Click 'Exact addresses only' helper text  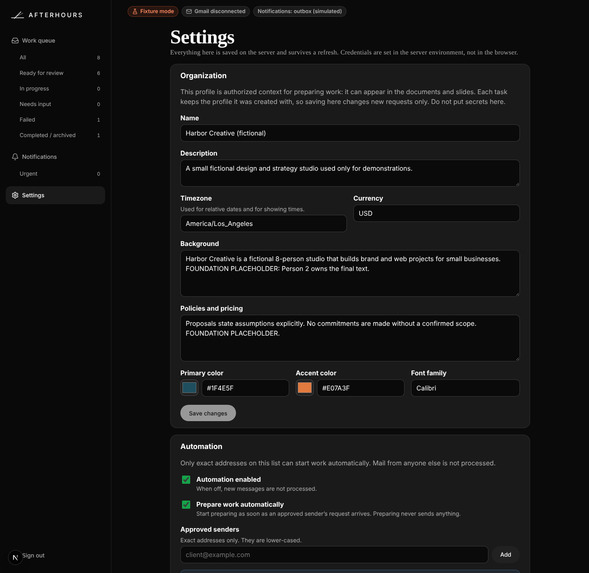coord(241,540)
